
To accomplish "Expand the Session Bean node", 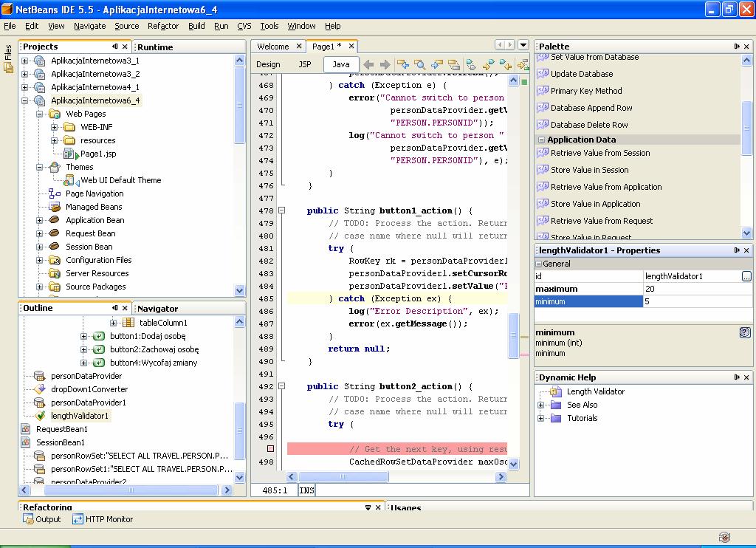I will pyautogui.click(x=40, y=247).
